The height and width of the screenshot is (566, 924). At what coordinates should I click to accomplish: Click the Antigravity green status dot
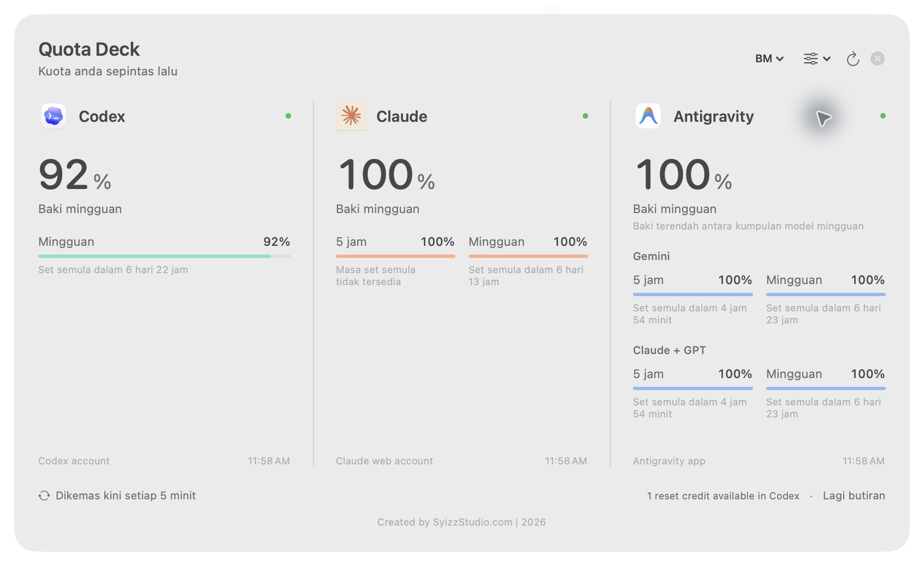coord(883,116)
